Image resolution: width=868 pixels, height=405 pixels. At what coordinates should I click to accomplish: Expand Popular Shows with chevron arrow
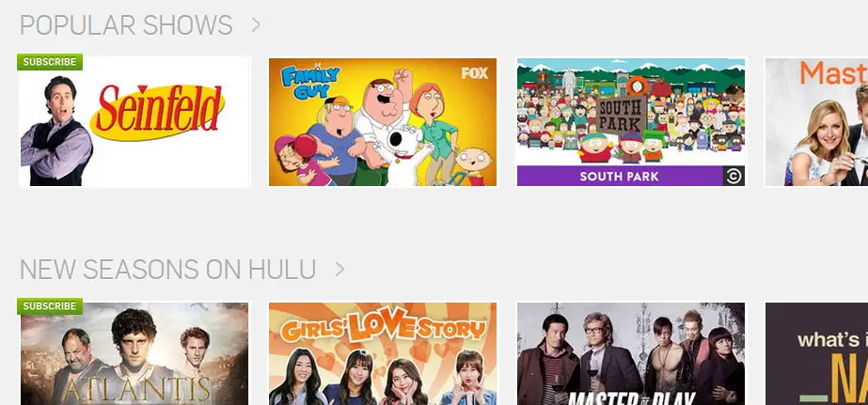[x=255, y=24]
